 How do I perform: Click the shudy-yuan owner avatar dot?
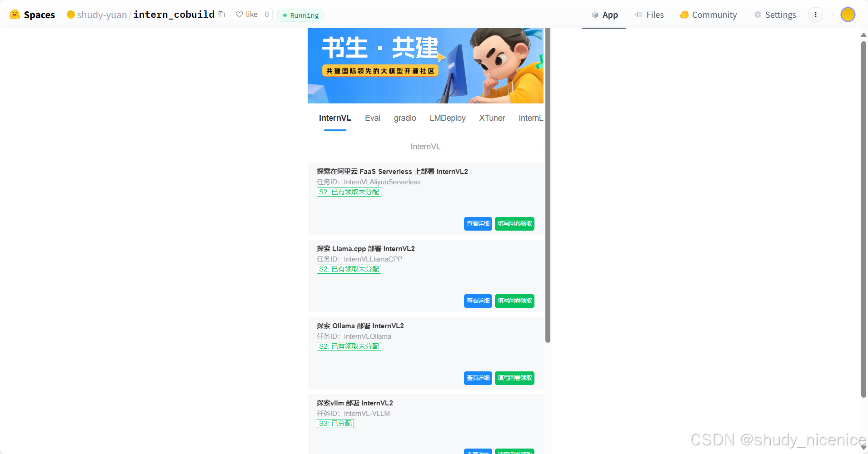click(x=71, y=15)
